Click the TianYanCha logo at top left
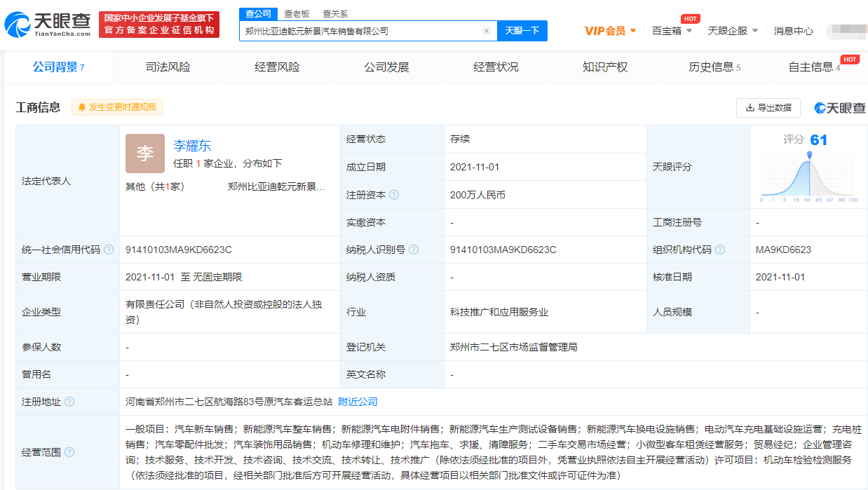 (x=48, y=25)
